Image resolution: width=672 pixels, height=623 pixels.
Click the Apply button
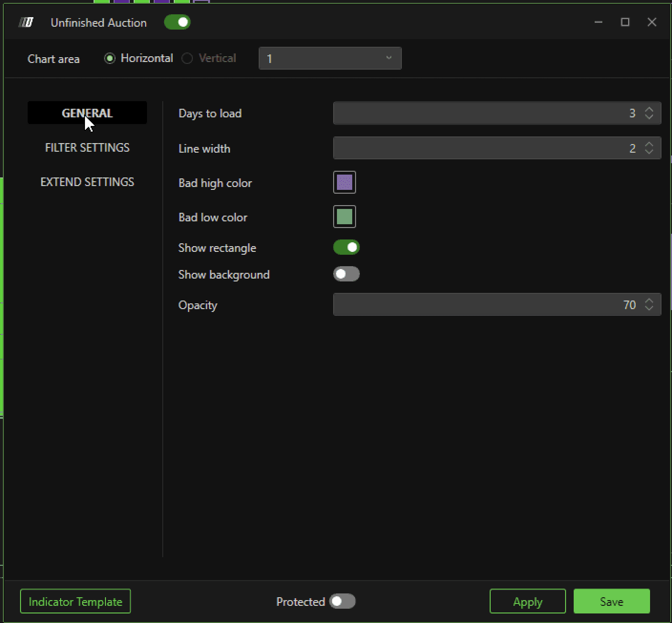coord(528,601)
